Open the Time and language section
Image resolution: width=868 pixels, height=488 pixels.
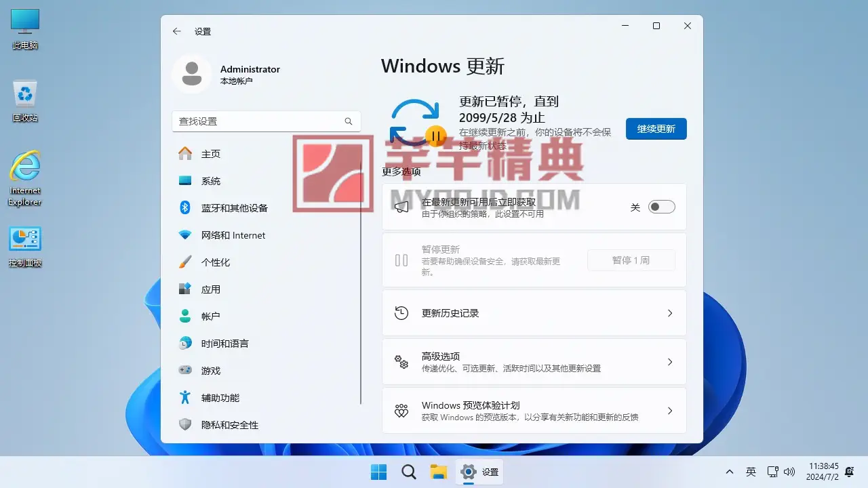224,344
